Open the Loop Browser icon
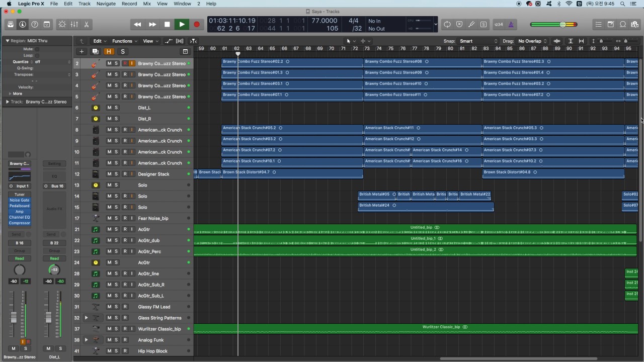Screen dimensions: 644x362 tap(622, 24)
